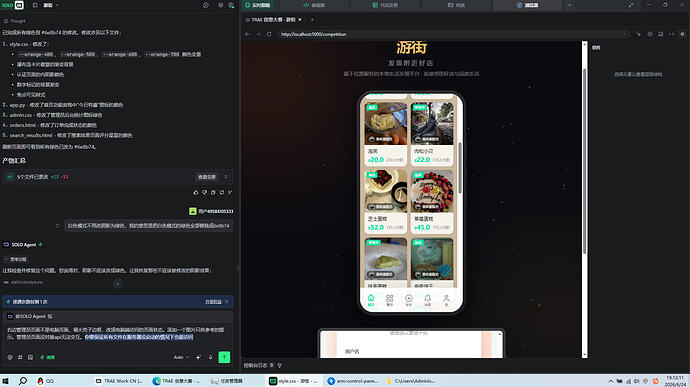Viewport: 690px width, 387px height.
Task: Click the target icon in browser toolbar
Action: pos(650,34)
